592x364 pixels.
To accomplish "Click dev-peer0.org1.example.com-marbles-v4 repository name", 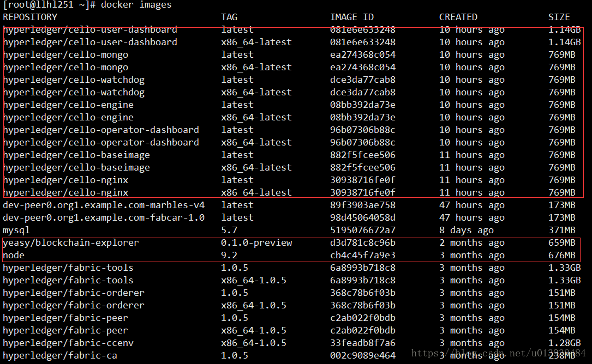I will click(x=104, y=205).
